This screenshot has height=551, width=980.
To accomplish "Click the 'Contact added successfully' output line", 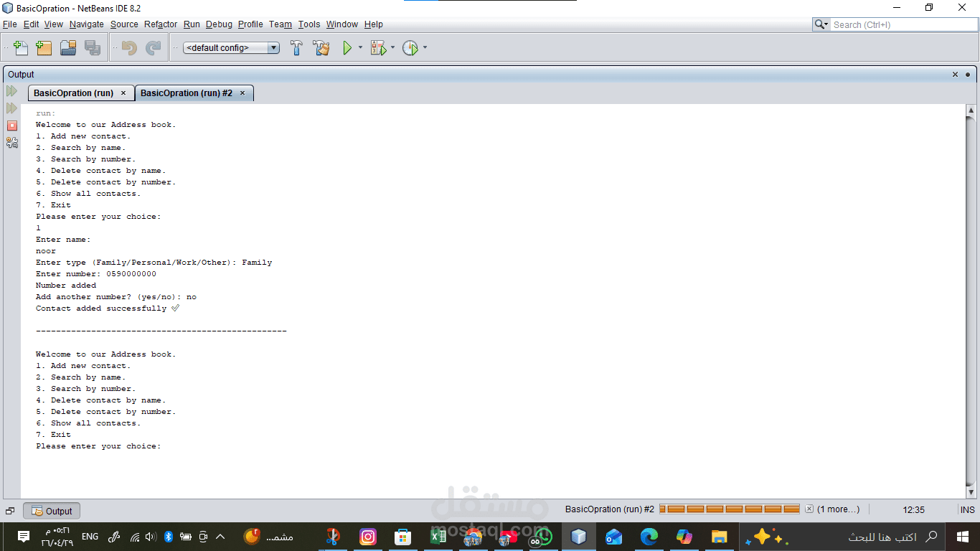I will pos(108,309).
